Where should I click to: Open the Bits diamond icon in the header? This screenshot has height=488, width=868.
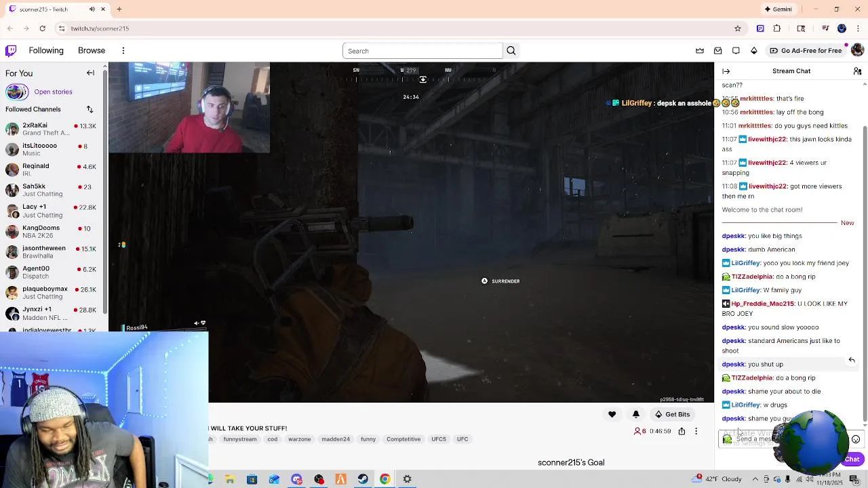coord(753,51)
